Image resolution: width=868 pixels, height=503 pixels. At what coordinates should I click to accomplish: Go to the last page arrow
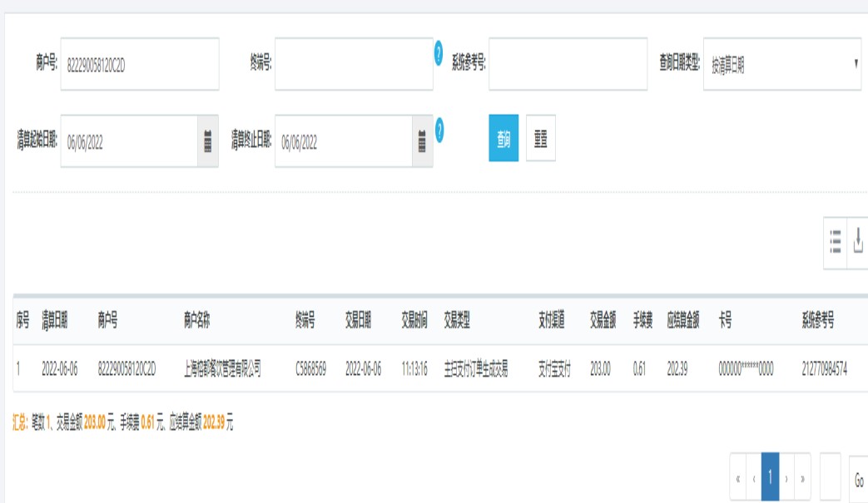point(802,479)
